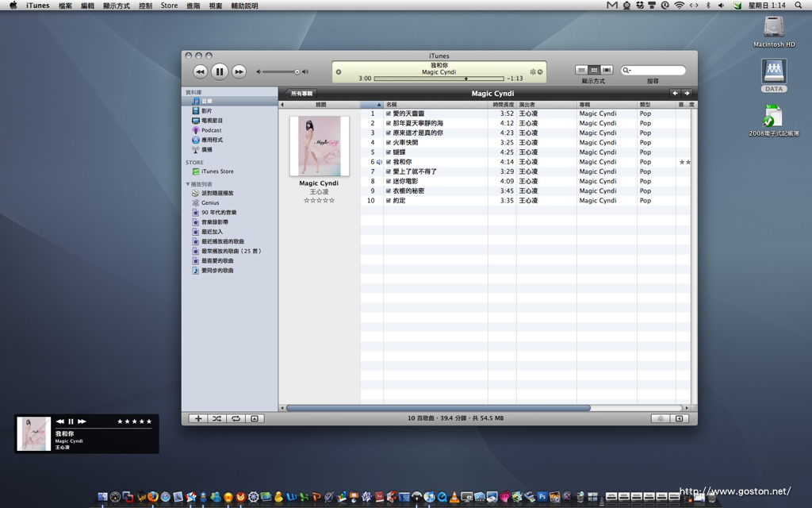Uncheck the song 火車快開
This screenshot has width=812, height=508.
[x=389, y=143]
